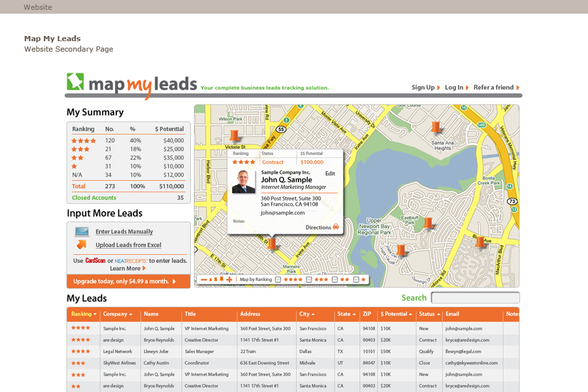Click the largest pin size on zoom scale
This screenshot has height=392, width=588.
pos(221,279)
